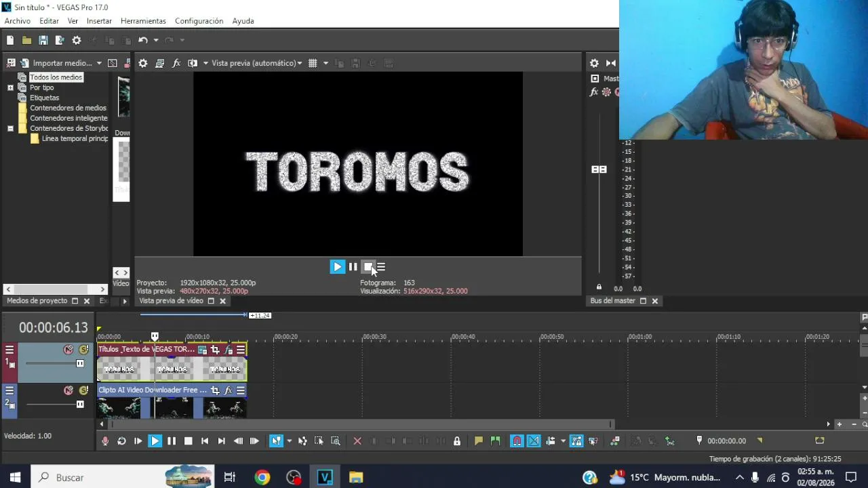This screenshot has width=868, height=488.
Task: Close the Bus del master tab
Action: pos(654,301)
